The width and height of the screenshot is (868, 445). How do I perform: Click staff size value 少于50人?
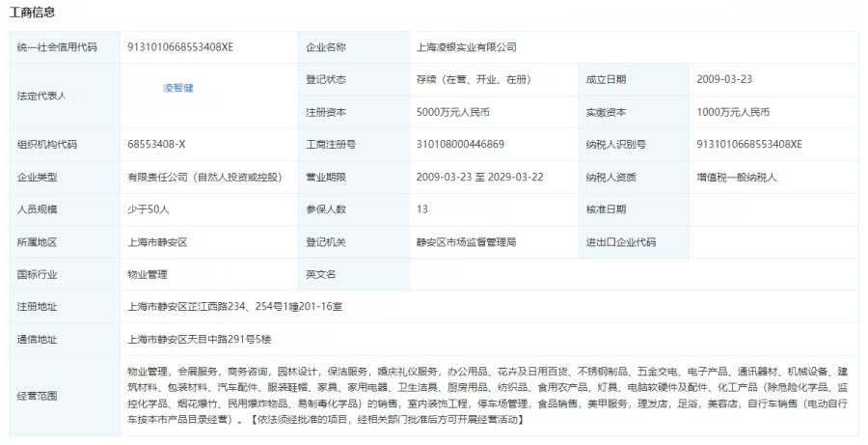(148, 209)
